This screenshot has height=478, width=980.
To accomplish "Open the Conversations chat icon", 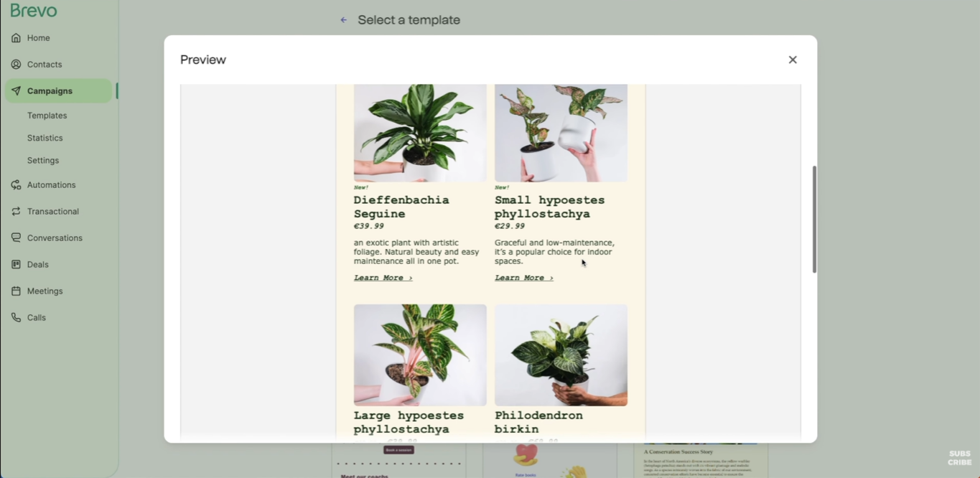I will (x=16, y=238).
